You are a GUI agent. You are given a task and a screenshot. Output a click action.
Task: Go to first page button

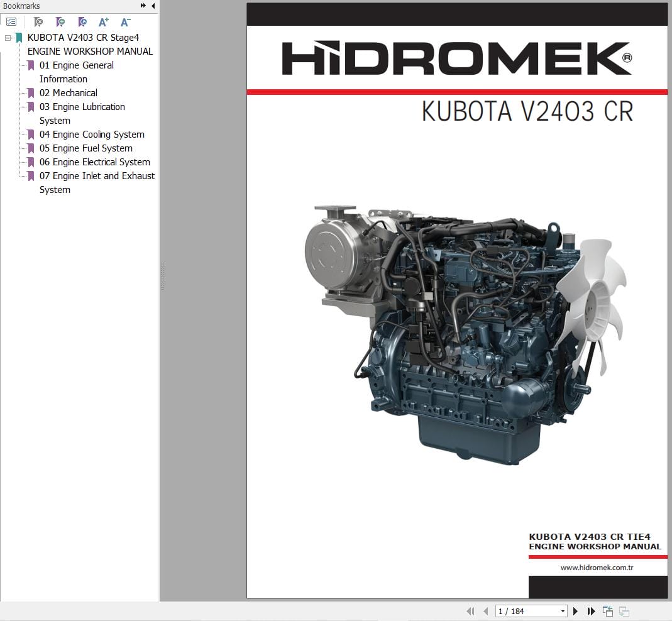point(470,611)
